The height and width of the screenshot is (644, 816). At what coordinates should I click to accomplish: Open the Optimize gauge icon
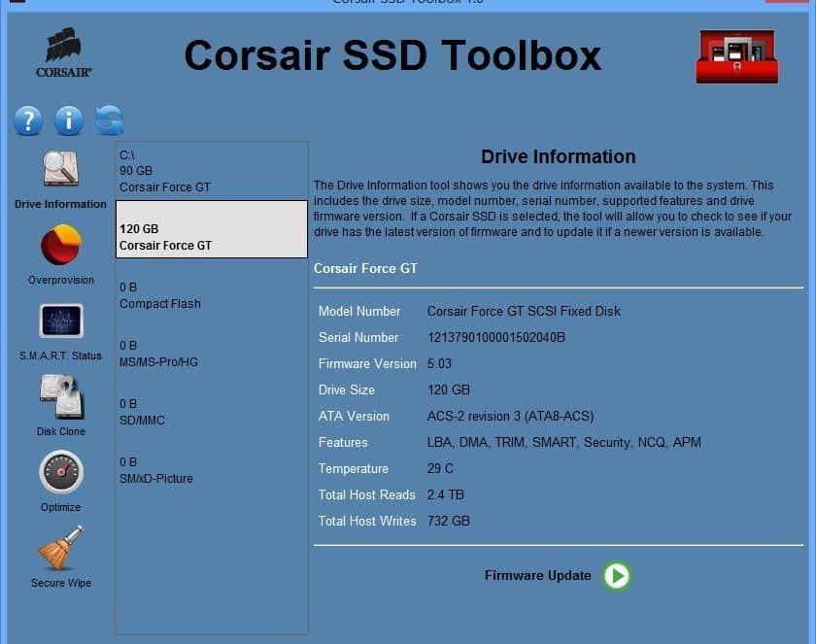pos(61,472)
